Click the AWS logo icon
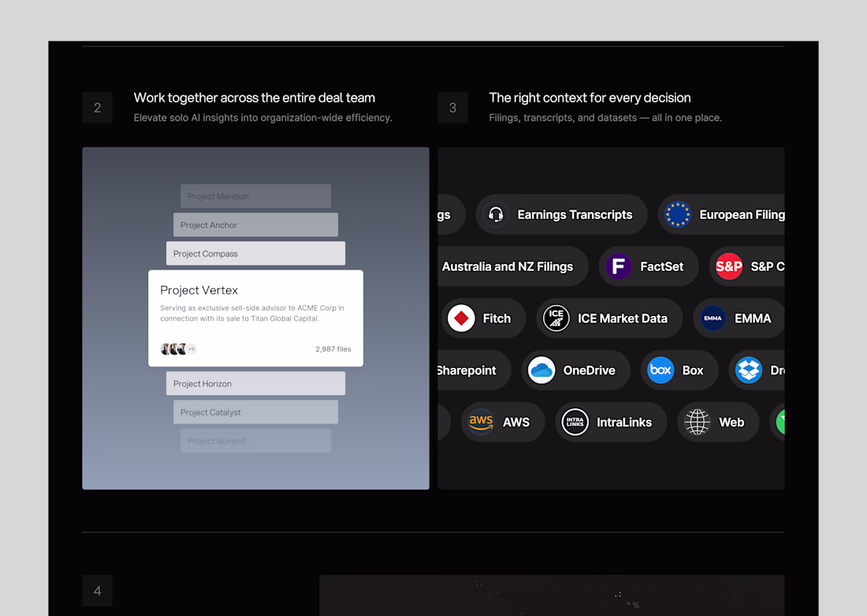 click(x=481, y=422)
